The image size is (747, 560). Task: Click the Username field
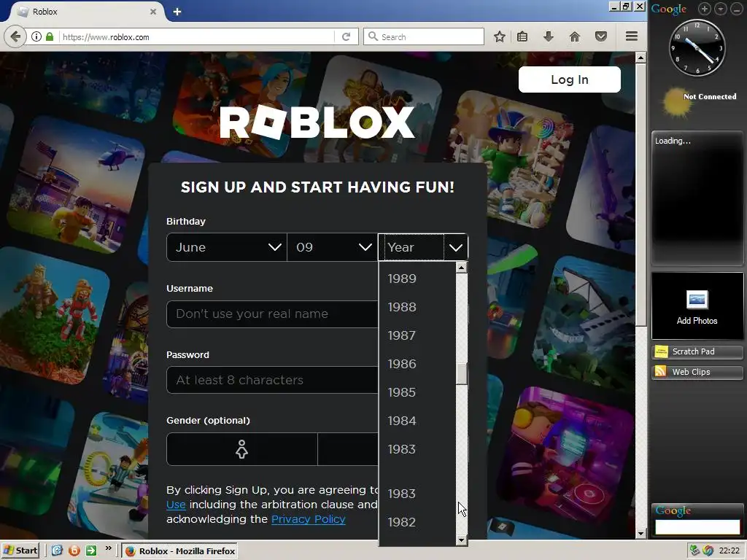pos(272,314)
